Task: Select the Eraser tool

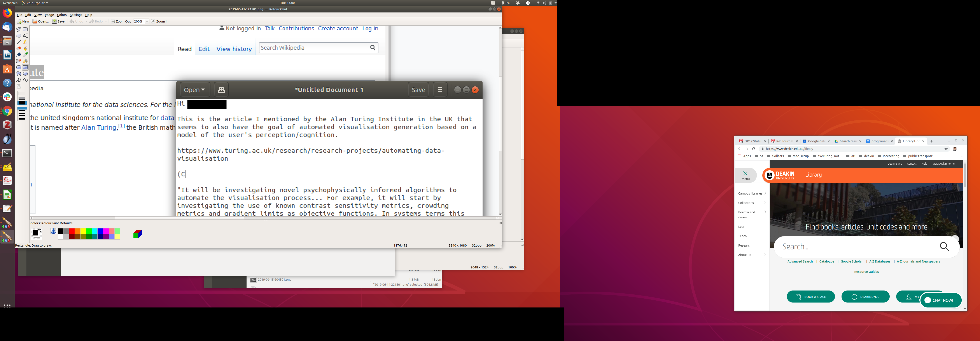Action: click(x=19, y=48)
